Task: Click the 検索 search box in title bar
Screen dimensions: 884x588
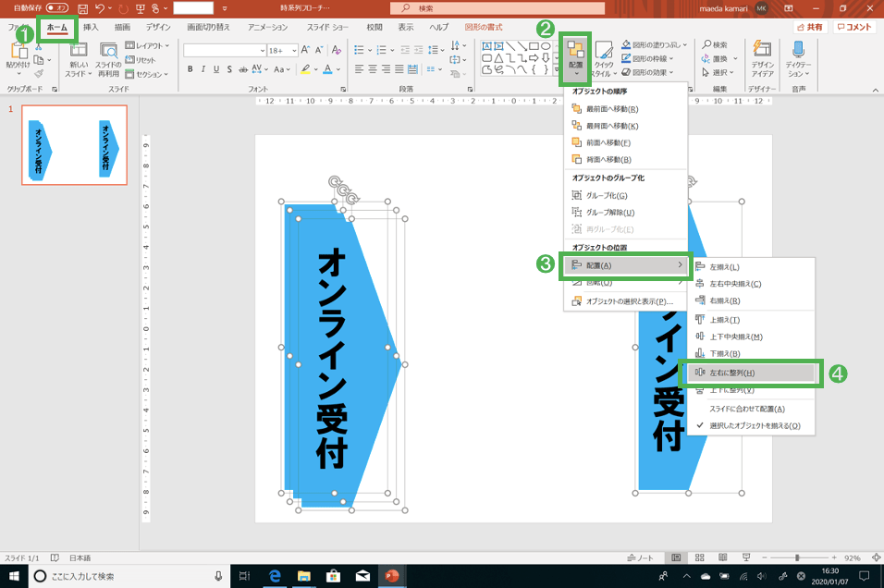Action: (497, 8)
